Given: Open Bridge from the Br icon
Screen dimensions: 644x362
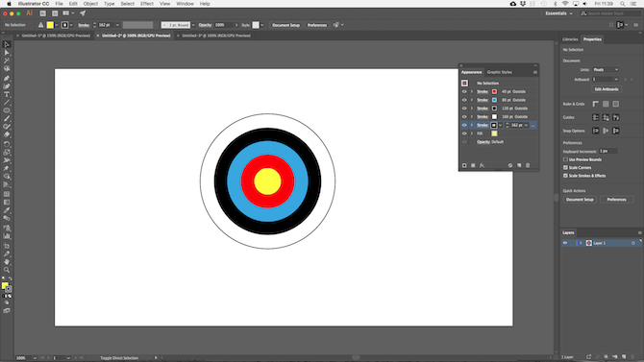Looking at the screenshot, I should coord(42,13).
